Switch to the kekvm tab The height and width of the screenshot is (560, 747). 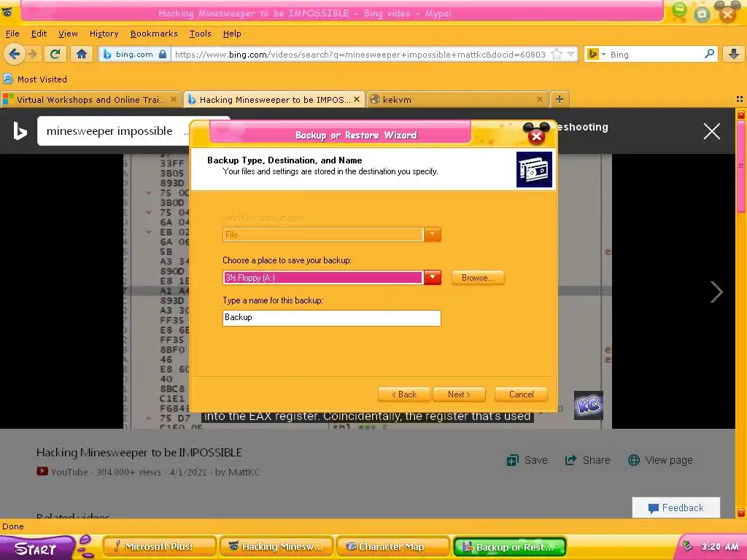coord(457,99)
